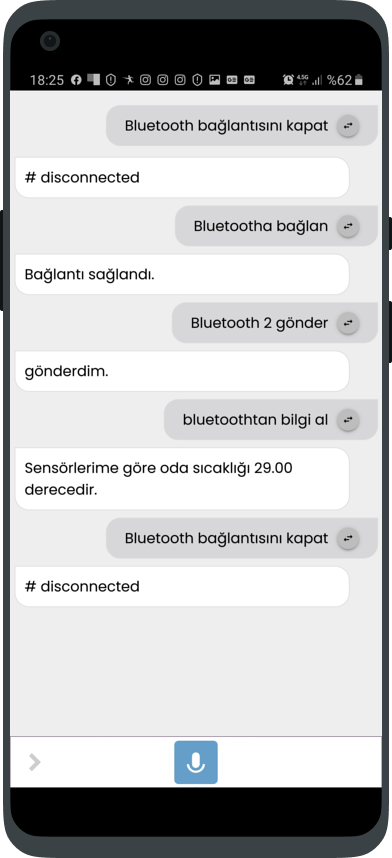Select the 'Bluetooth 2 gönder' message bubble
The height and width of the screenshot is (858, 392).
tap(274, 323)
